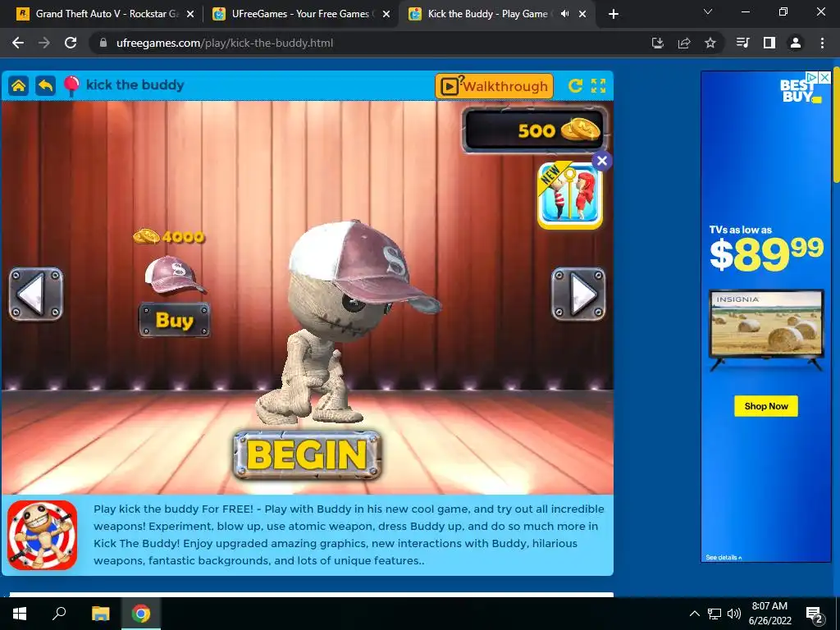Click the 500 coins balance display
840x630 pixels.
coord(535,130)
